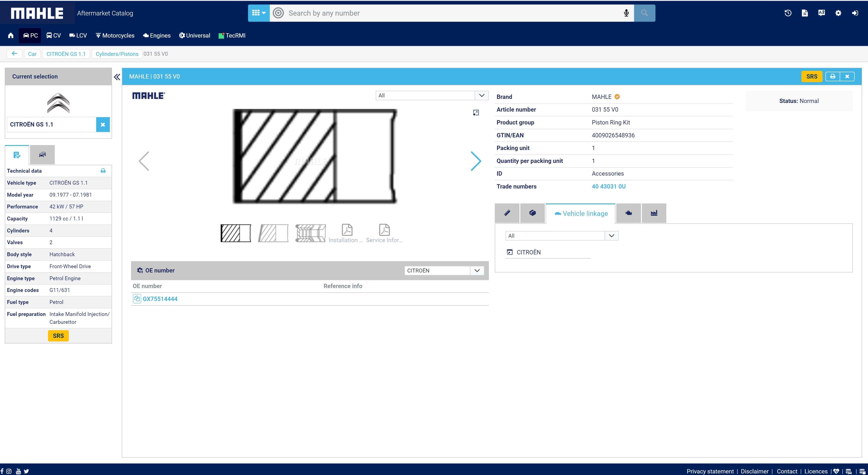Click the SRS button in current selection panel
Image resolution: width=868 pixels, height=475 pixels.
coord(58,336)
